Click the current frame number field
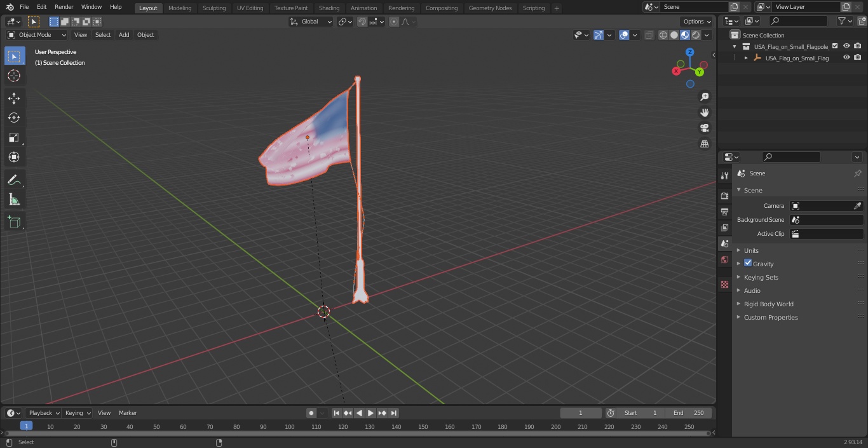 (580, 413)
